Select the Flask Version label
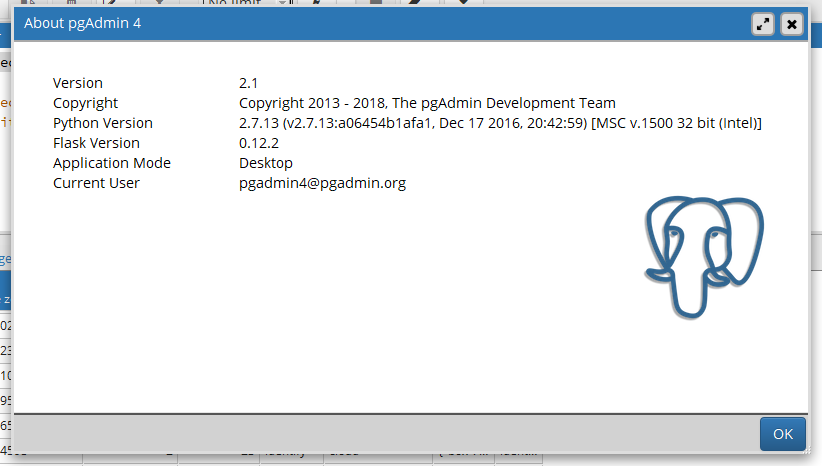 [x=96, y=143]
